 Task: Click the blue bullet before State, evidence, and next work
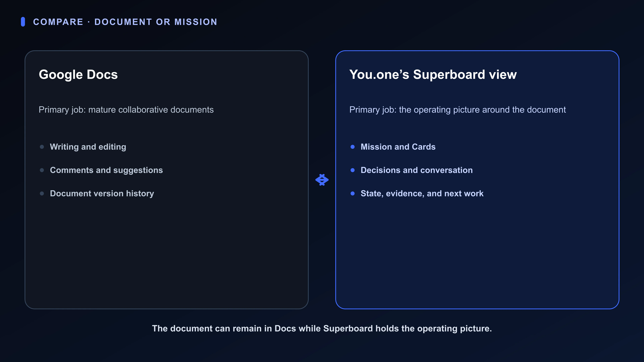click(353, 194)
